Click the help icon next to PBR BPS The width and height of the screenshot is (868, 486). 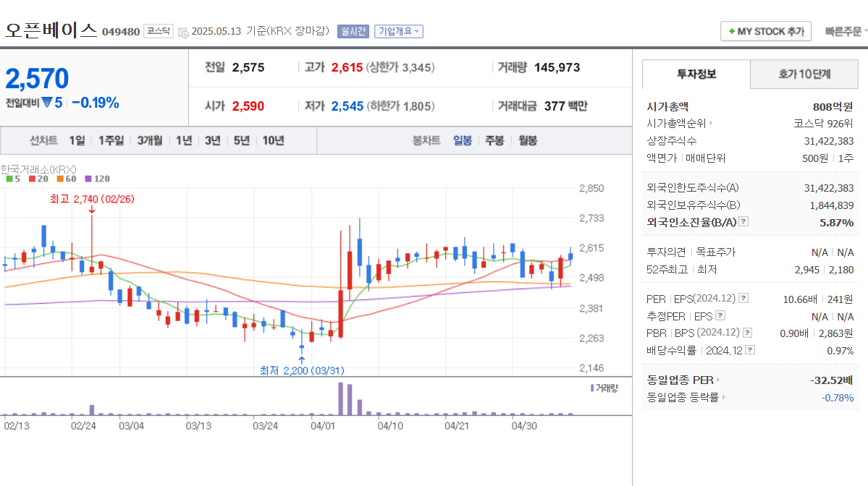[x=747, y=333]
